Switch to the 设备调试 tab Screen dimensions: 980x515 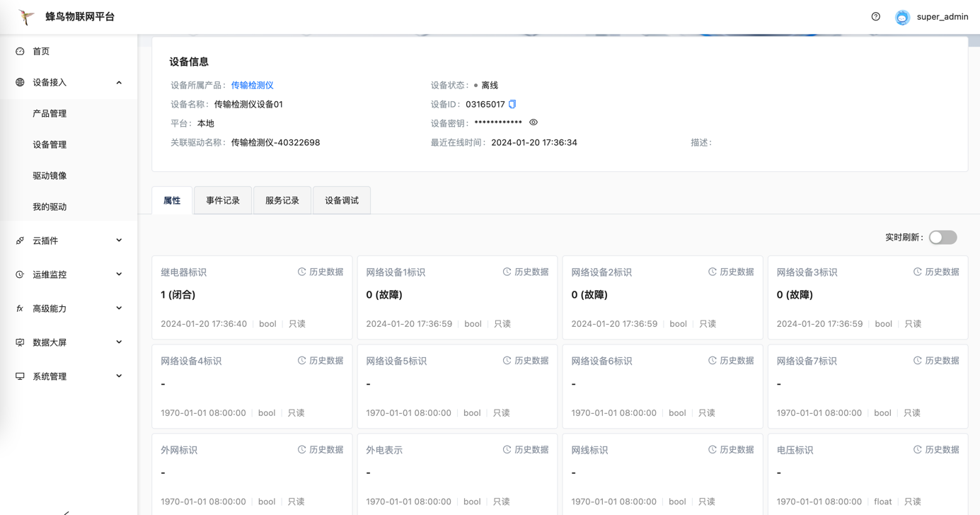[x=342, y=201]
